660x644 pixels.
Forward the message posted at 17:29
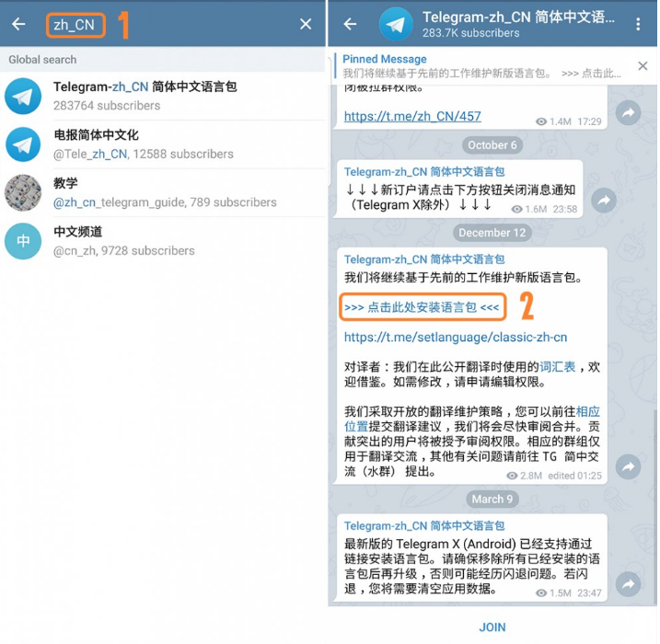[628, 113]
